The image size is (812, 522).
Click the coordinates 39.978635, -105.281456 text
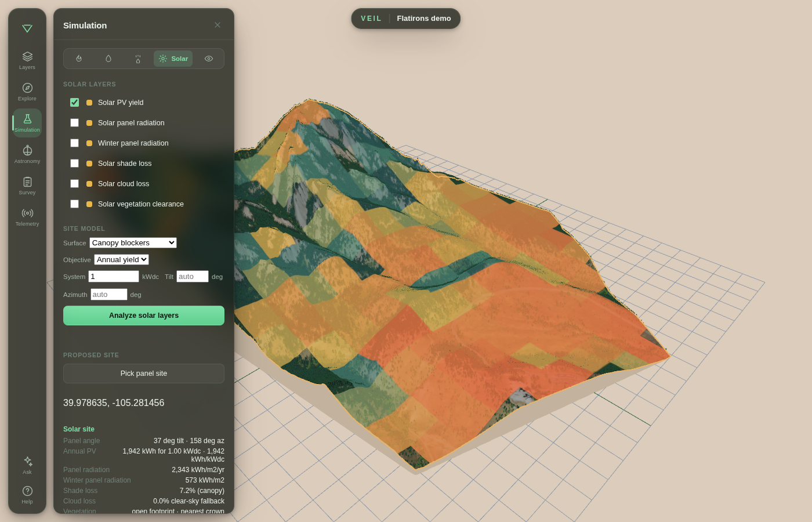pos(114,403)
